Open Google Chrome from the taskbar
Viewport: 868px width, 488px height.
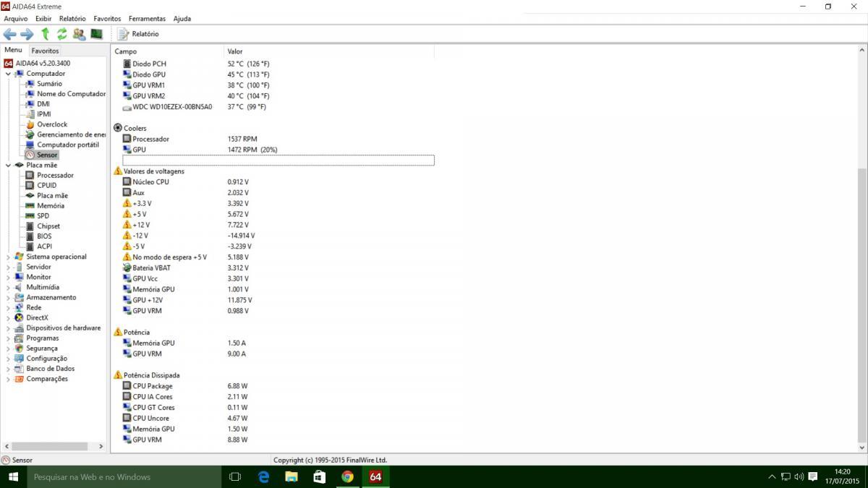(x=347, y=476)
